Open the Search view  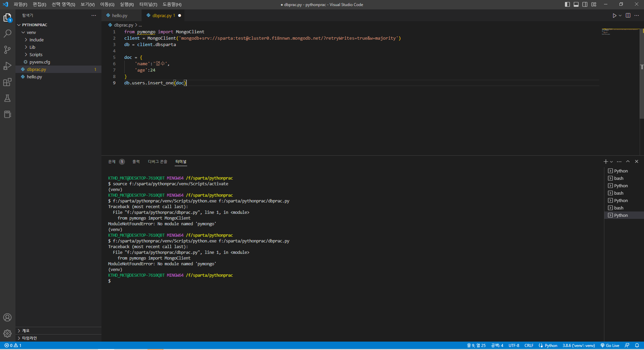7,34
